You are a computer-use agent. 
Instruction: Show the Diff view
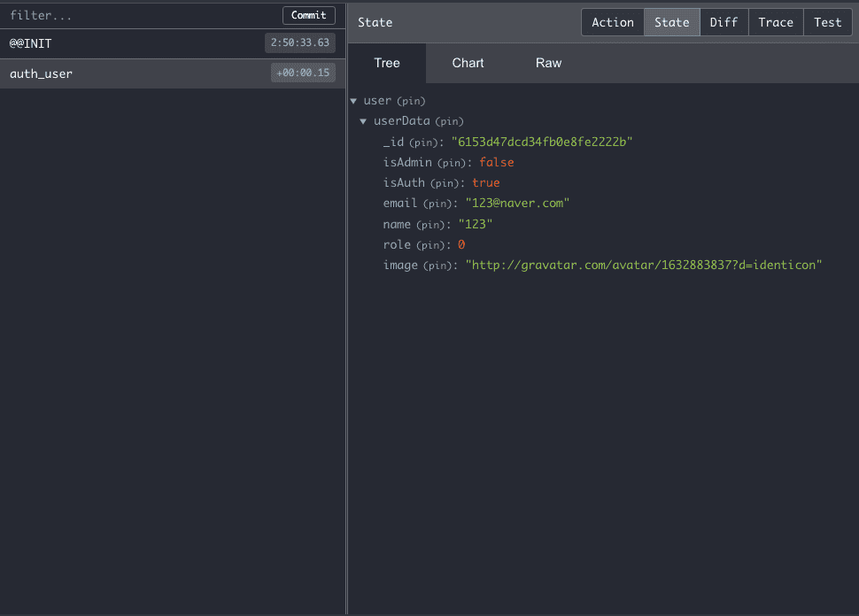724,22
